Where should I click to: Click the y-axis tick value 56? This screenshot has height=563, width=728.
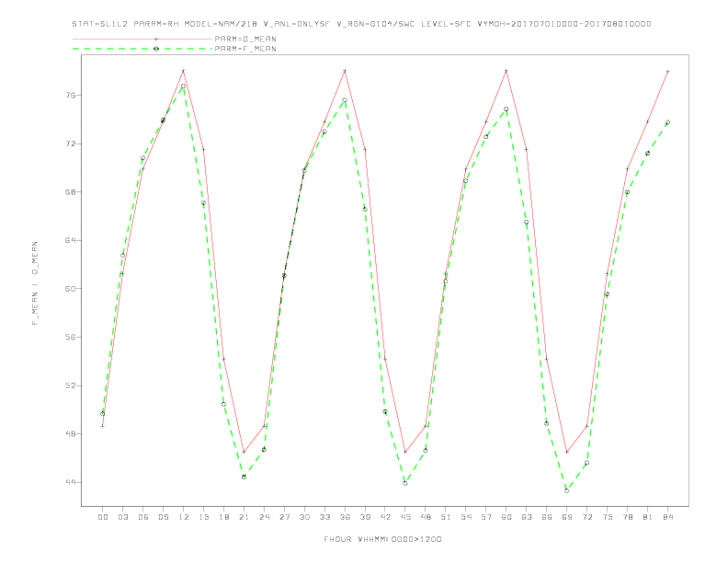point(70,338)
